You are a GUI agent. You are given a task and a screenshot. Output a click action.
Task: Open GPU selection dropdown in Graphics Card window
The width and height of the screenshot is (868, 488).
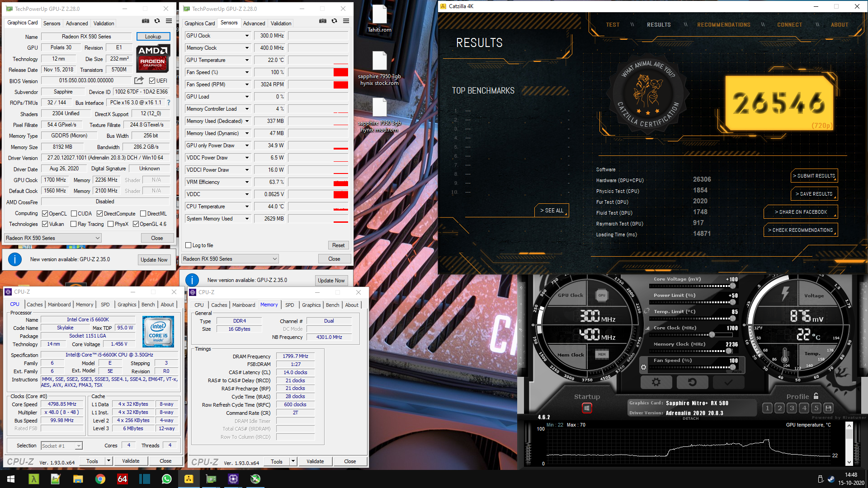click(x=52, y=238)
